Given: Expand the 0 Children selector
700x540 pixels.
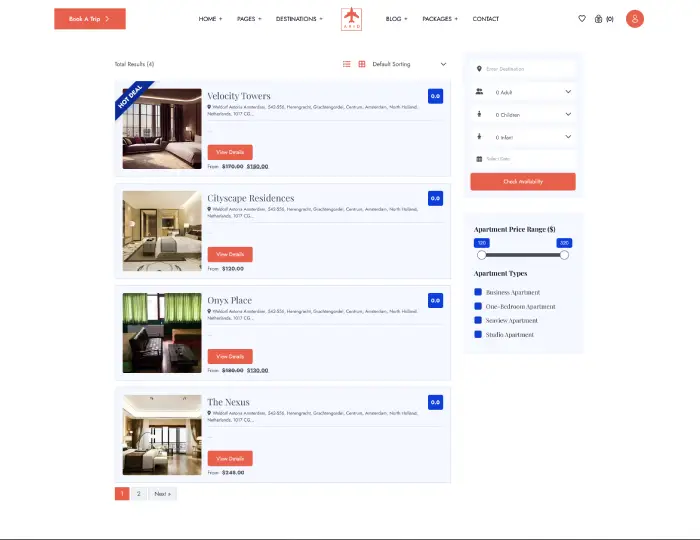Looking at the screenshot, I should (523, 115).
